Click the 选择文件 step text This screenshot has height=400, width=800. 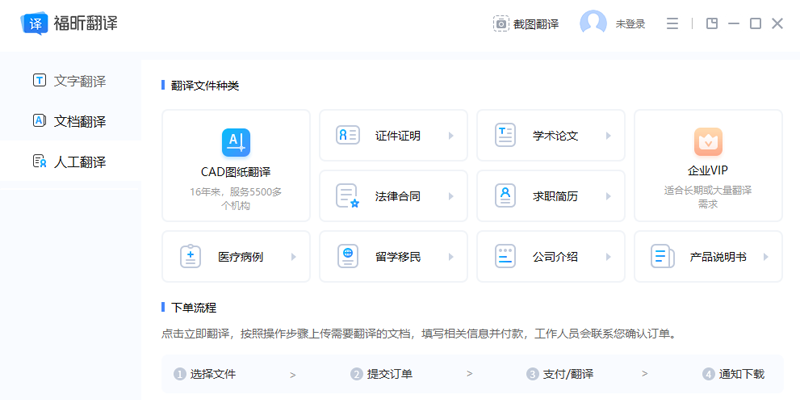[x=213, y=374]
